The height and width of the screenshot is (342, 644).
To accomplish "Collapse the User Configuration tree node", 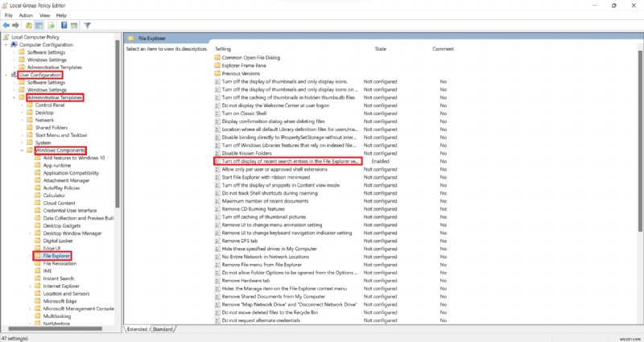I will point(6,75).
